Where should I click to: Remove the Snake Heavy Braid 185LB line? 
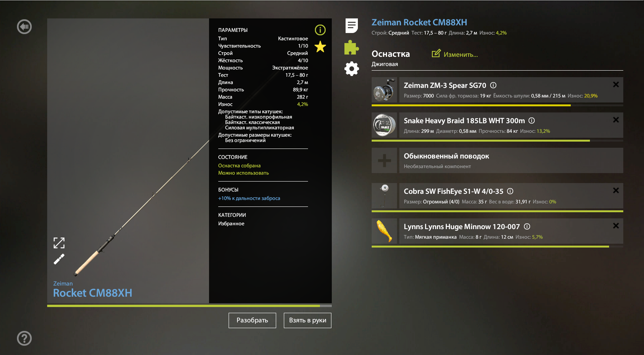(616, 120)
